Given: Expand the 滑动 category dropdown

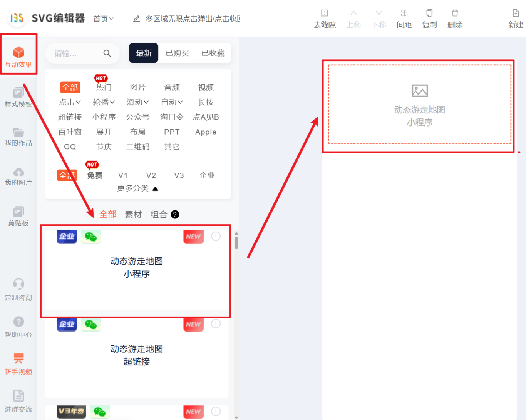Looking at the screenshot, I should 137,102.
